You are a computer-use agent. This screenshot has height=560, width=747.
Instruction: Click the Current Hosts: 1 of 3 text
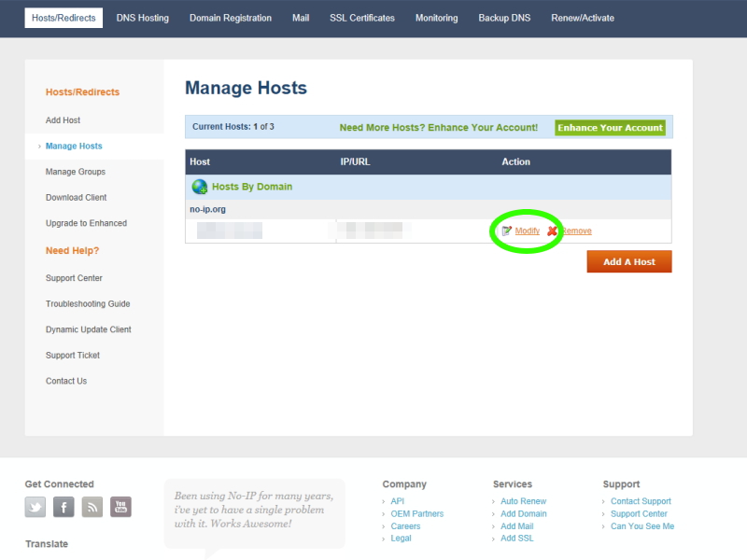tap(233, 127)
